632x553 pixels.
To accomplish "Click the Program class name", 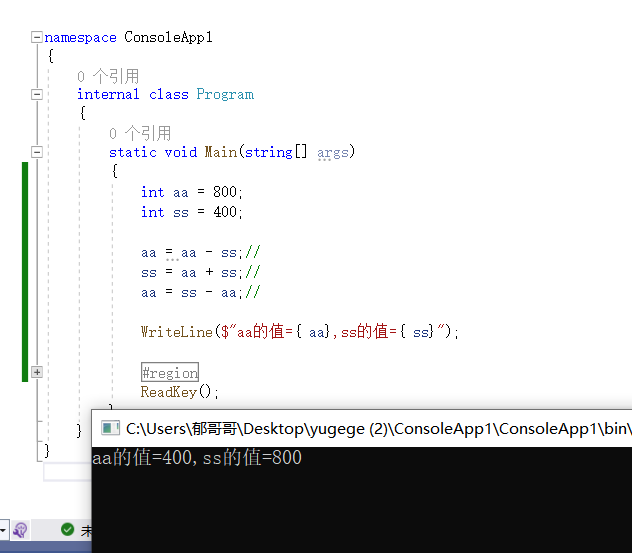I will pos(225,95).
